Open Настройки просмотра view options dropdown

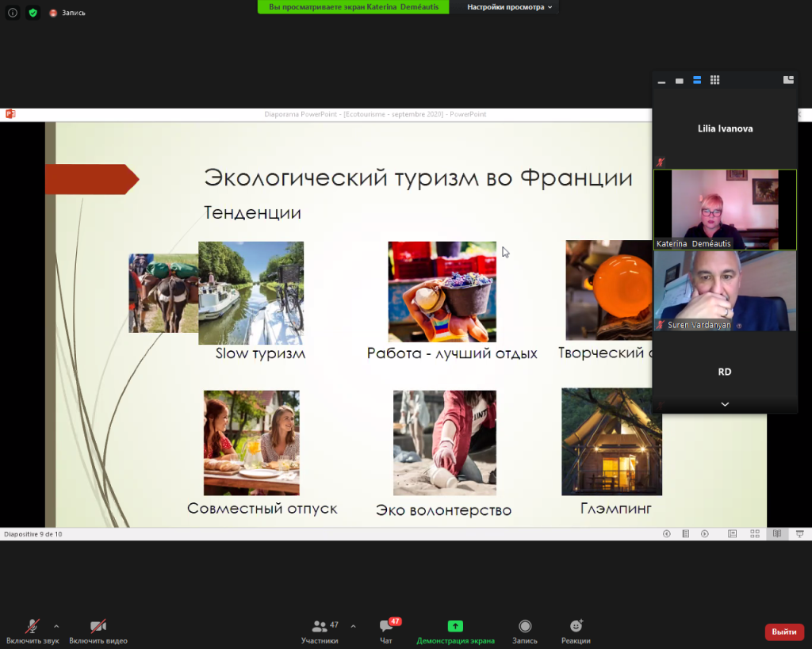point(509,7)
